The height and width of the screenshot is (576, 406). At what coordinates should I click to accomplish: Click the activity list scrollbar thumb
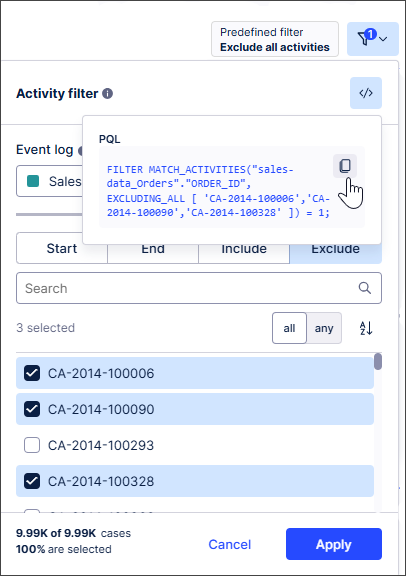click(x=378, y=361)
